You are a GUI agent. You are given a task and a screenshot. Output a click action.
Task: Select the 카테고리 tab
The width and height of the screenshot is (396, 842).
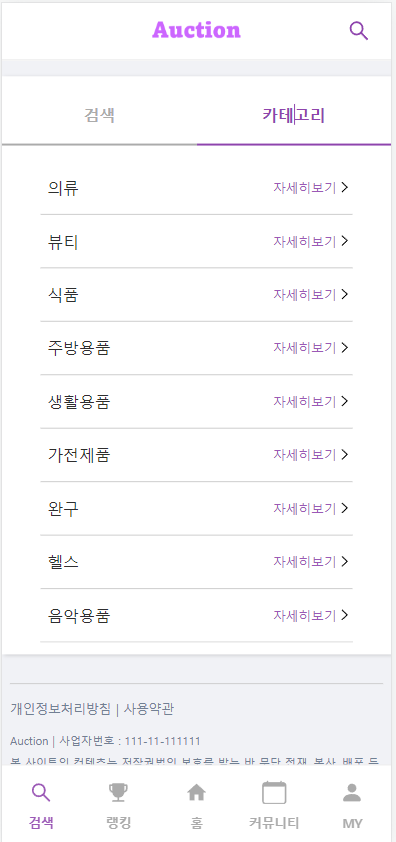click(294, 115)
